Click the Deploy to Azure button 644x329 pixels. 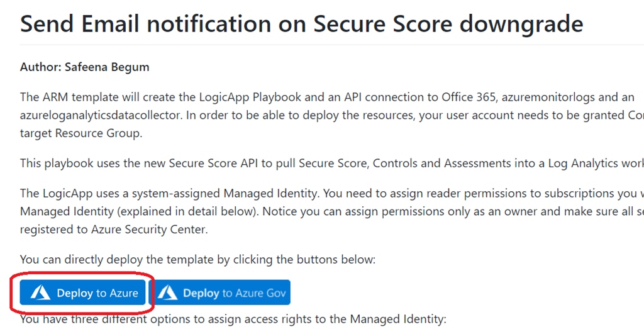(x=83, y=293)
